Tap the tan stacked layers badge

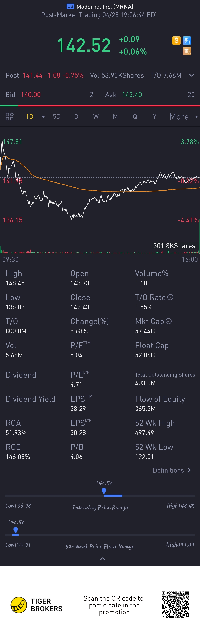187,51
